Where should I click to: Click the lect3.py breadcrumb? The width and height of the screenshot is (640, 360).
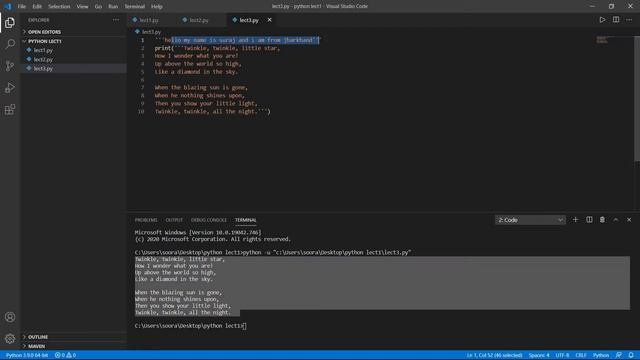click(148, 32)
